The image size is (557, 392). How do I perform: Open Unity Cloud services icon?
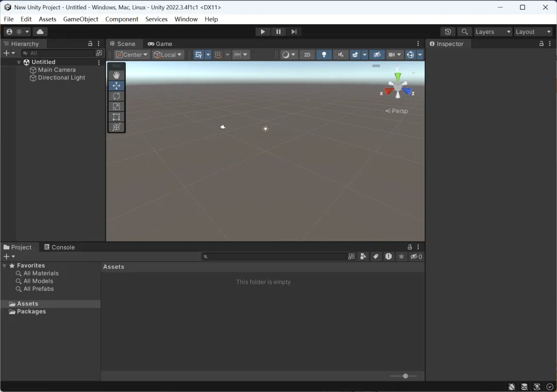click(x=40, y=31)
